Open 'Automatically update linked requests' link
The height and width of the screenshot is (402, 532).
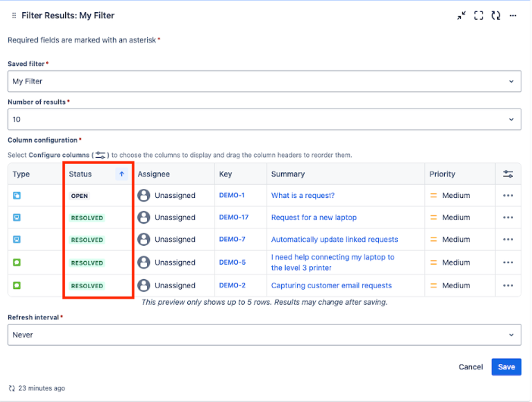[334, 240]
